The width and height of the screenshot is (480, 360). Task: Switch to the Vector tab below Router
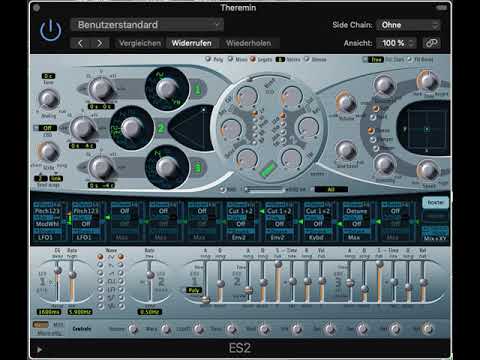435,216
